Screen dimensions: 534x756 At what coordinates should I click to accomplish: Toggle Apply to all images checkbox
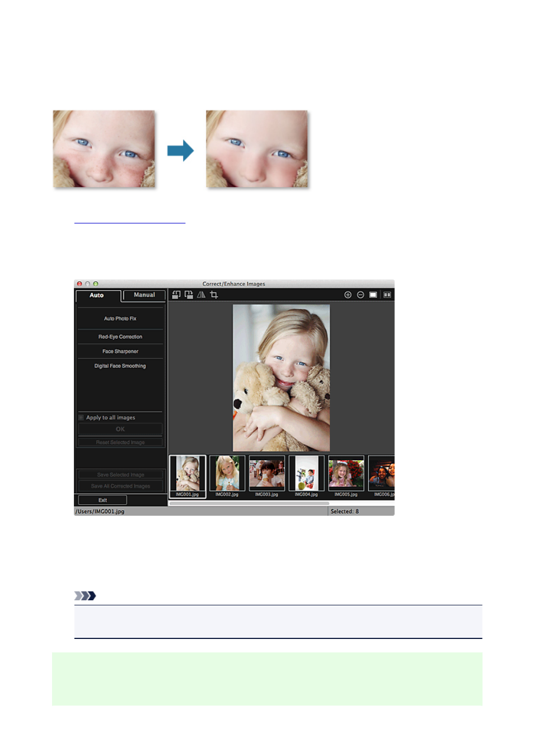81,417
